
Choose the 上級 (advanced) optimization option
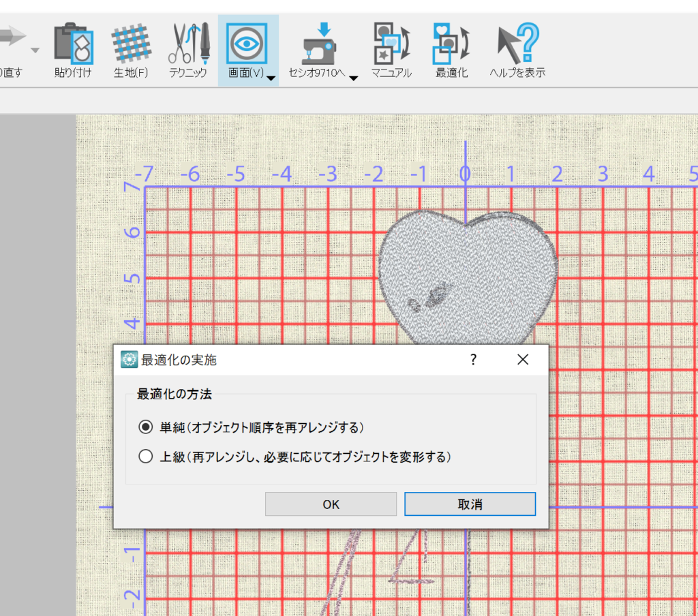pyautogui.click(x=145, y=457)
